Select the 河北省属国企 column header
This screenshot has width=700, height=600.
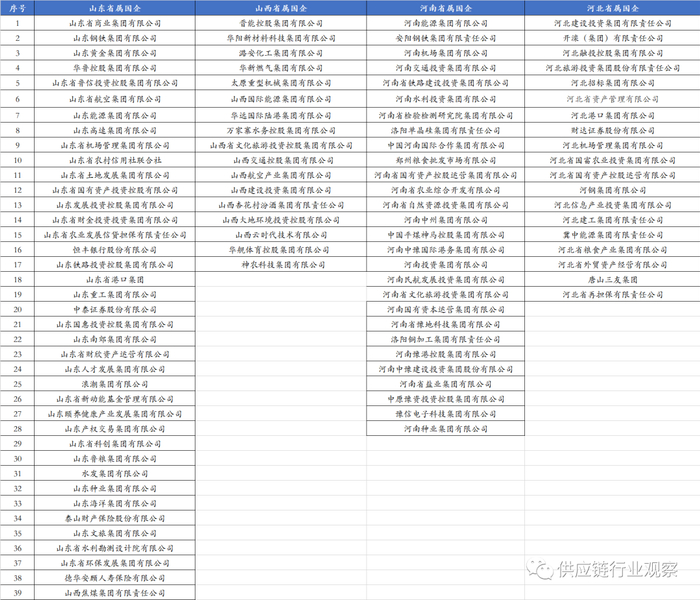(612, 8)
